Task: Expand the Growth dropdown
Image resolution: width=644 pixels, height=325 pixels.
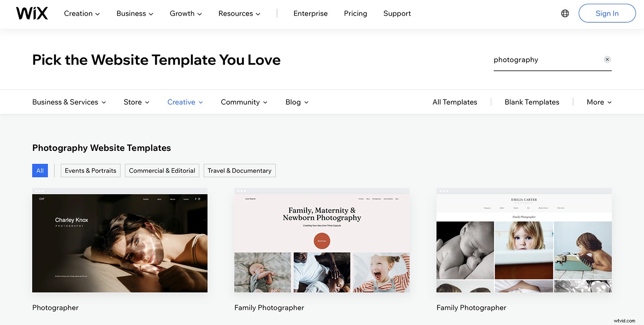Action: [185, 13]
